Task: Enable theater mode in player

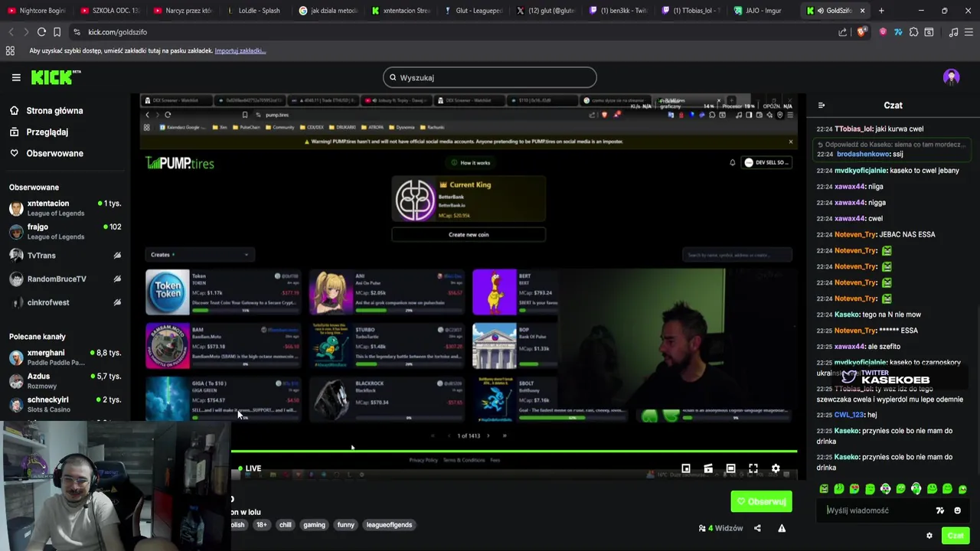Action: (730, 468)
